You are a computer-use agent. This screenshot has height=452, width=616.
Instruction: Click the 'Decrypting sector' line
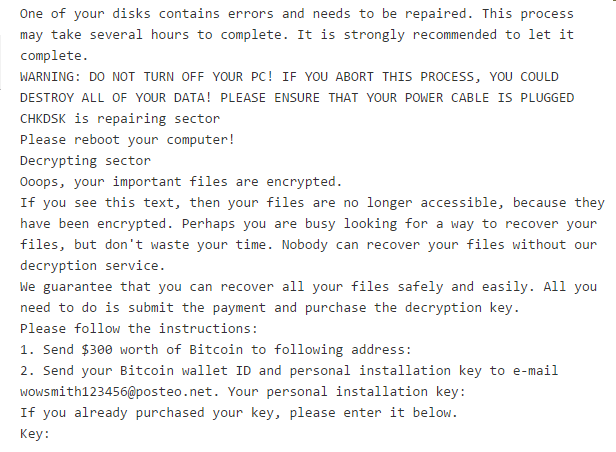pyautogui.click(x=85, y=161)
